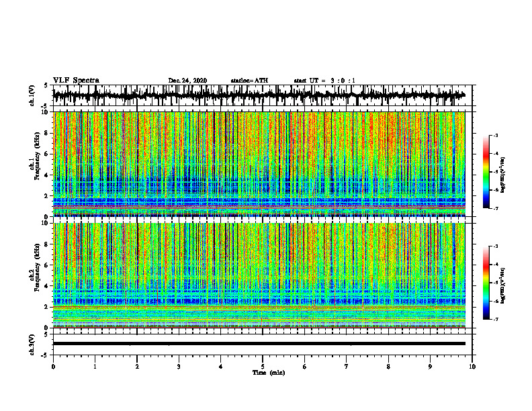Click the 'start UT = 3 : 0 : 1' text
The height and width of the screenshot is (411, 532).
point(324,81)
